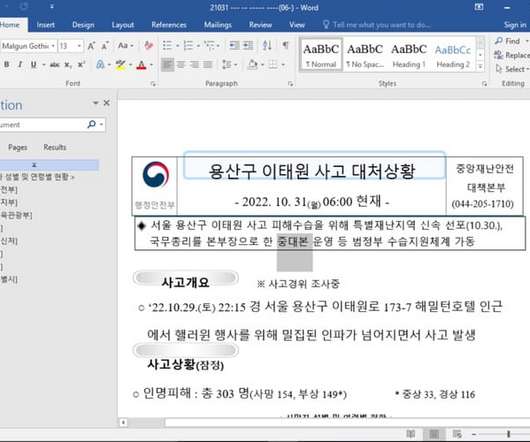This screenshot has width=530, height=442.
Task: Apply the red font color
Action: tap(141, 65)
